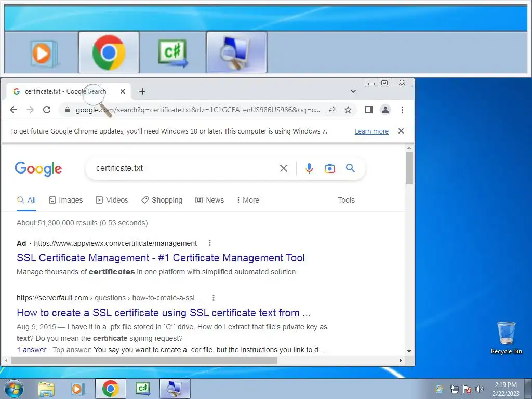This screenshot has height=399, width=532.
Task: Click the magnified Magnifier icon in the lens
Action: (236, 52)
